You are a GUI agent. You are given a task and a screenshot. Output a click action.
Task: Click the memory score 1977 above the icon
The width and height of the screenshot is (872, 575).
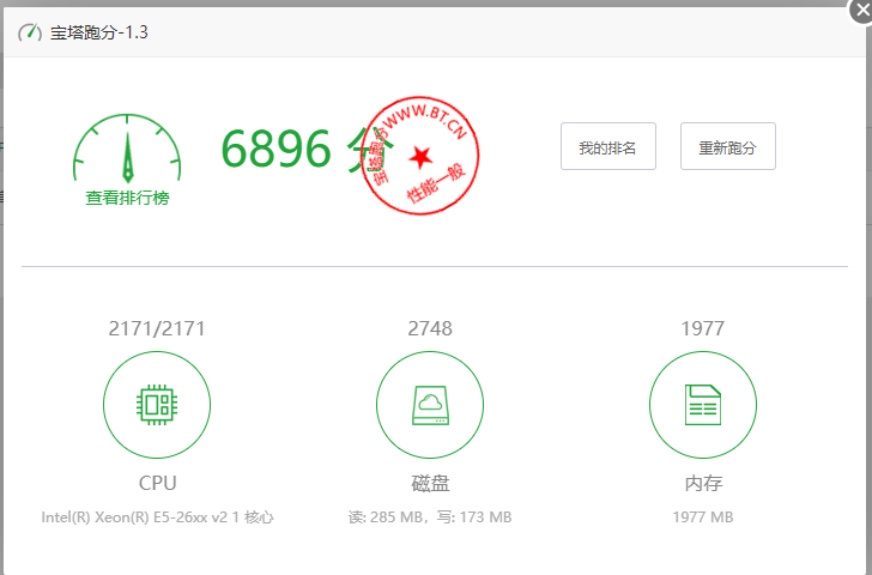tap(703, 329)
